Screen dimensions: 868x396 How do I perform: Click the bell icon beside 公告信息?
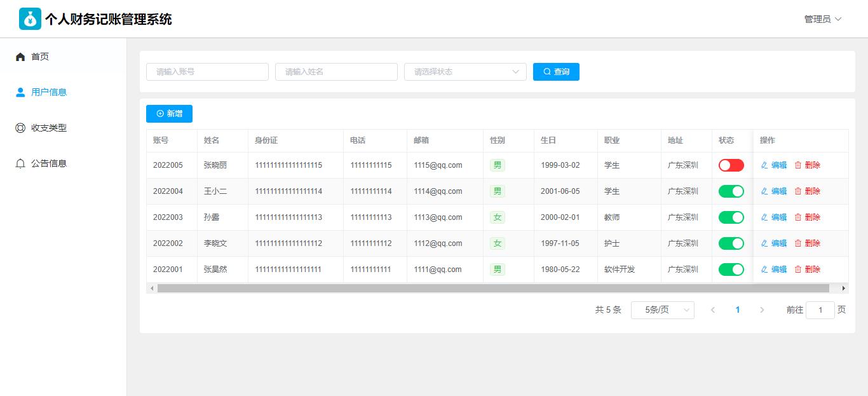click(x=20, y=163)
